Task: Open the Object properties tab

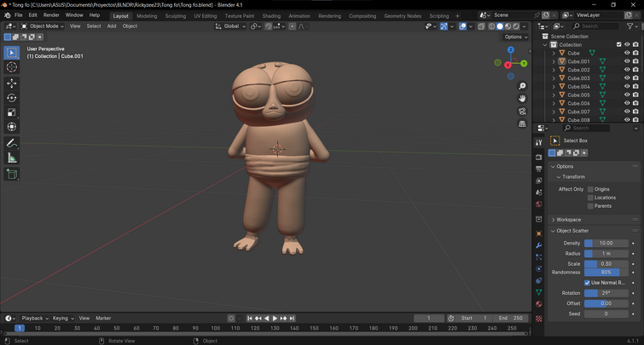Action: [x=539, y=233]
